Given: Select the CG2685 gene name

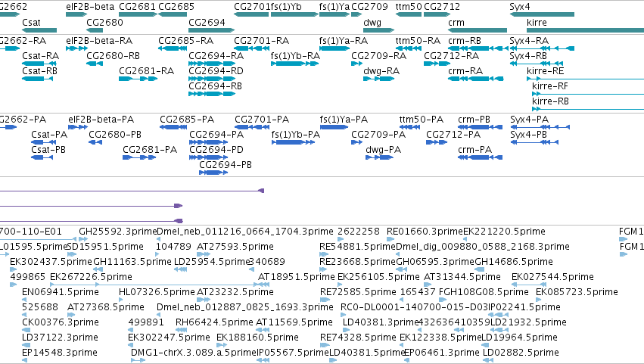Looking at the screenshot, I should 176,7.
